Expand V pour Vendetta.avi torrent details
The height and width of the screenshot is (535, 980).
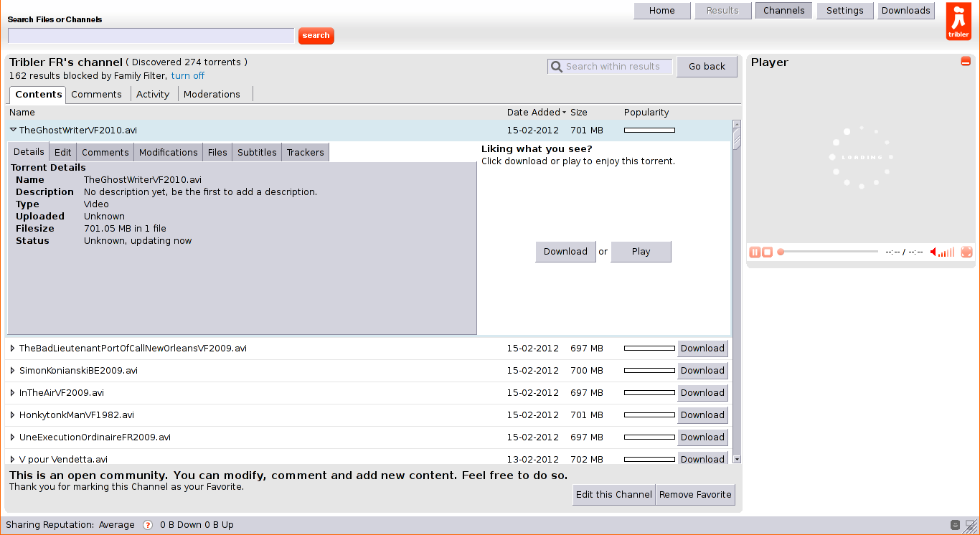tap(13, 459)
